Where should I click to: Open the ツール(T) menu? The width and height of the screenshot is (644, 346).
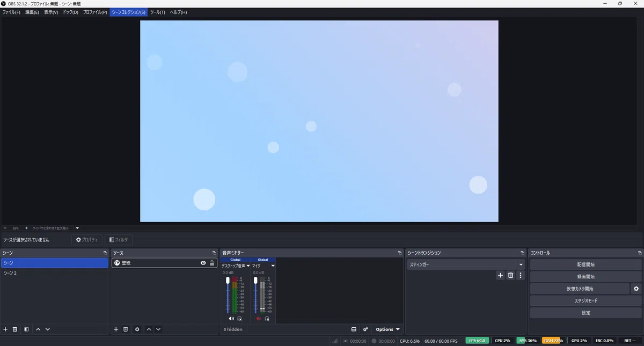click(x=157, y=12)
